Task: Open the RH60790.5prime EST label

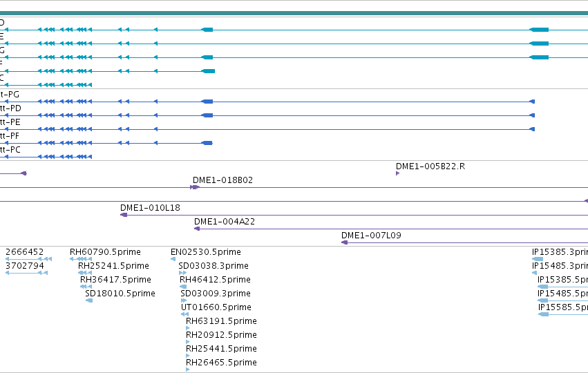Action: 105,252
